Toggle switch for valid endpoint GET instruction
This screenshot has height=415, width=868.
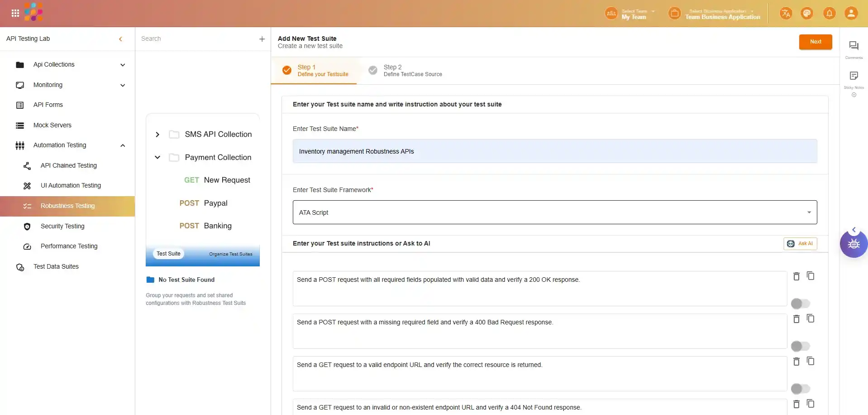[800, 389]
